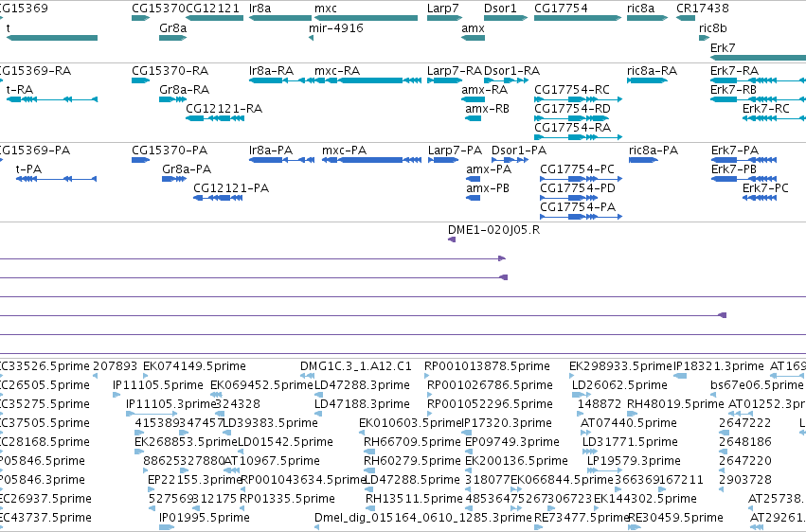806x532 pixels.
Task: Click the Dsor1-RA transcript label
Action: [x=512, y=71]
